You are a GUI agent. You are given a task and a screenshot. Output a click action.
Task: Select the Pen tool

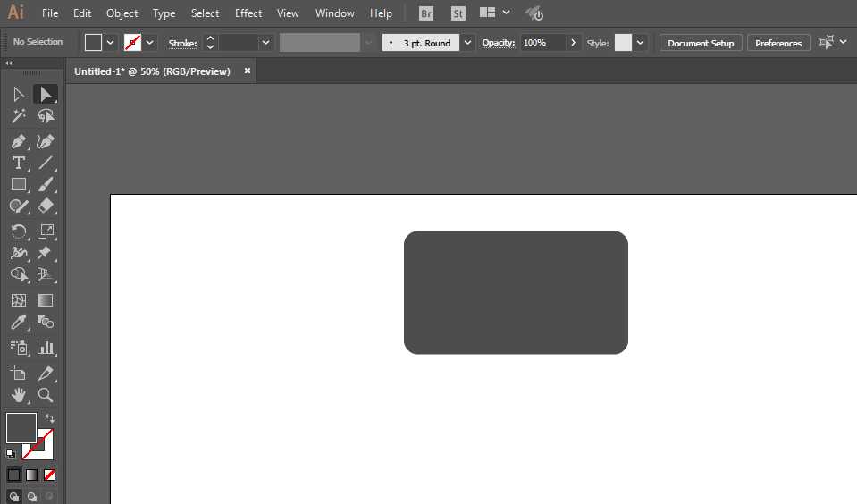click(19, 141)
